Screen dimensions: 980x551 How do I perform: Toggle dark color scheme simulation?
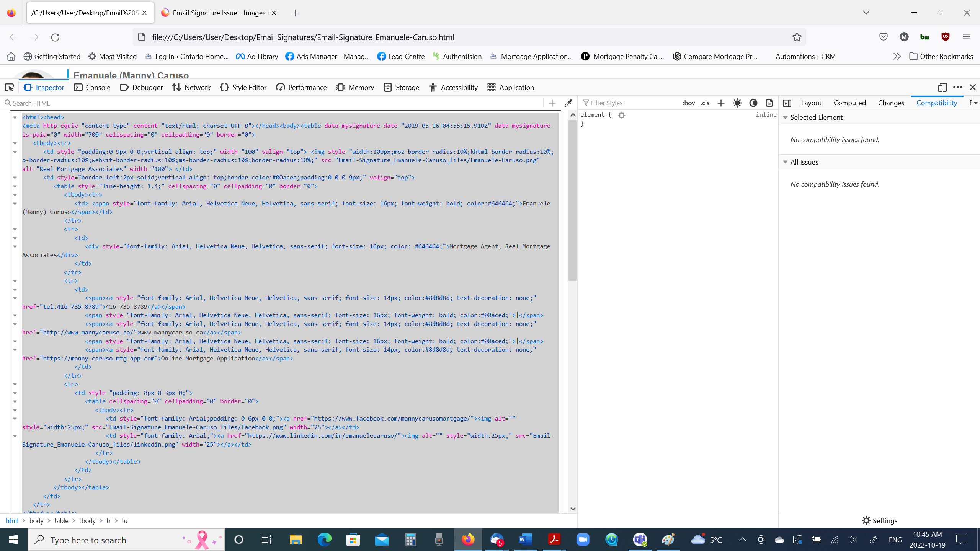point(753,103)
